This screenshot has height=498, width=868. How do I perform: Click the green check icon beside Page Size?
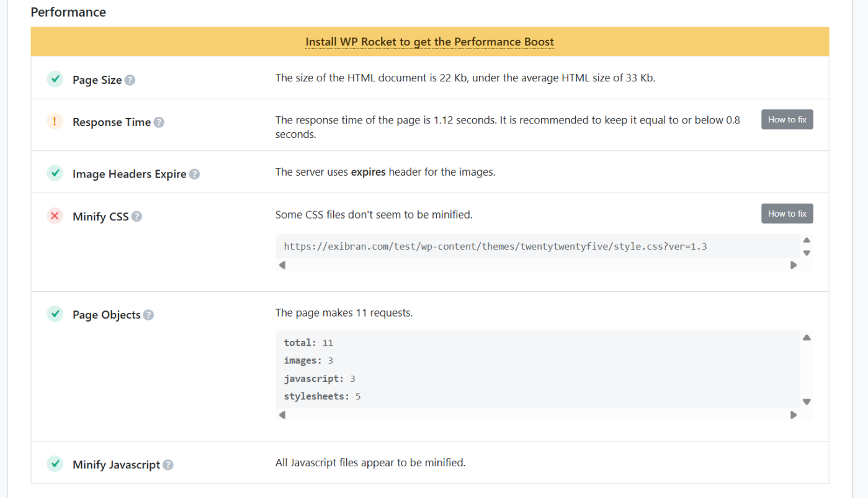coord(55,79)
